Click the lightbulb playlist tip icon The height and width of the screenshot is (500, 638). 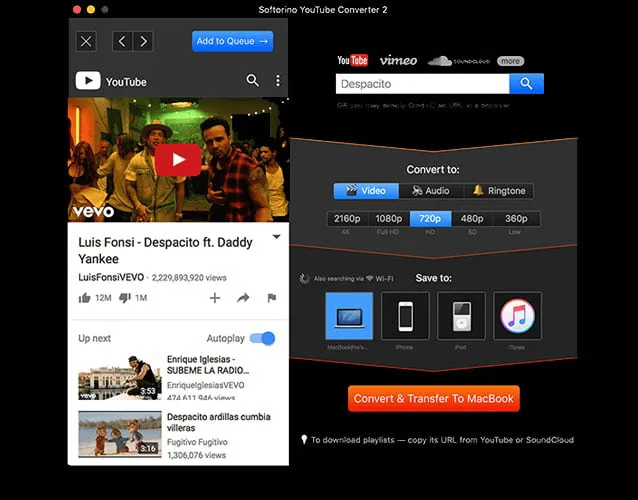point(304,440)
